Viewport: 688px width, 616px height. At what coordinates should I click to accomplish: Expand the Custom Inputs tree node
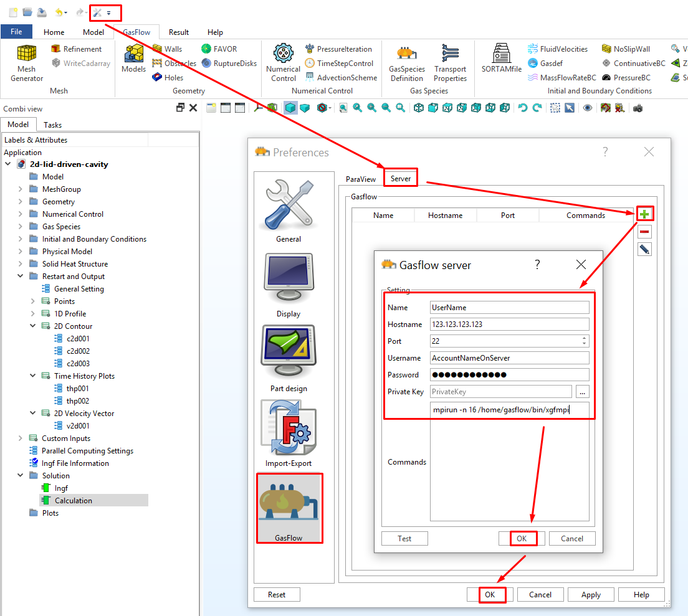click(21, 438)
